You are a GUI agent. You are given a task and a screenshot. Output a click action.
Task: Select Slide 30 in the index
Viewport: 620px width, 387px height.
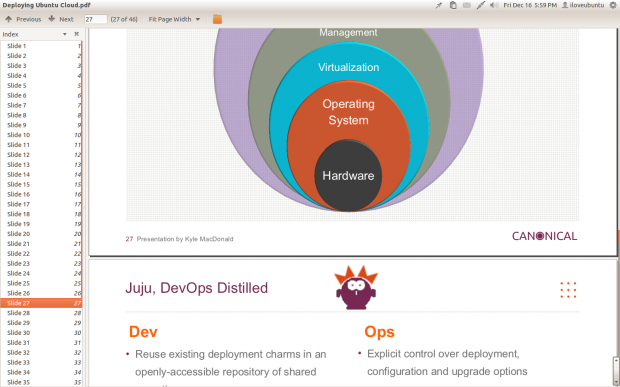[41, 332]
